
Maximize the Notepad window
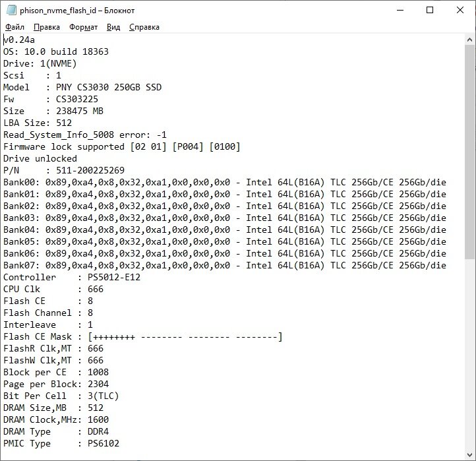click(430, 11)
